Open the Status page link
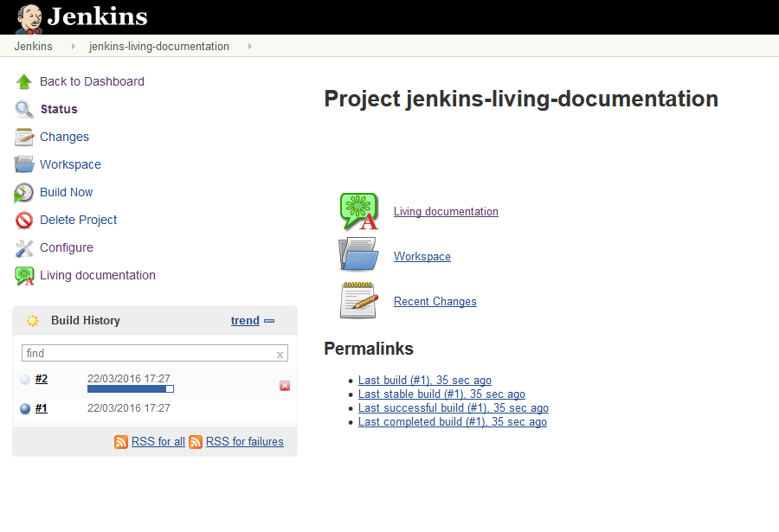The image size is (779, 532). tap(59, 109)
